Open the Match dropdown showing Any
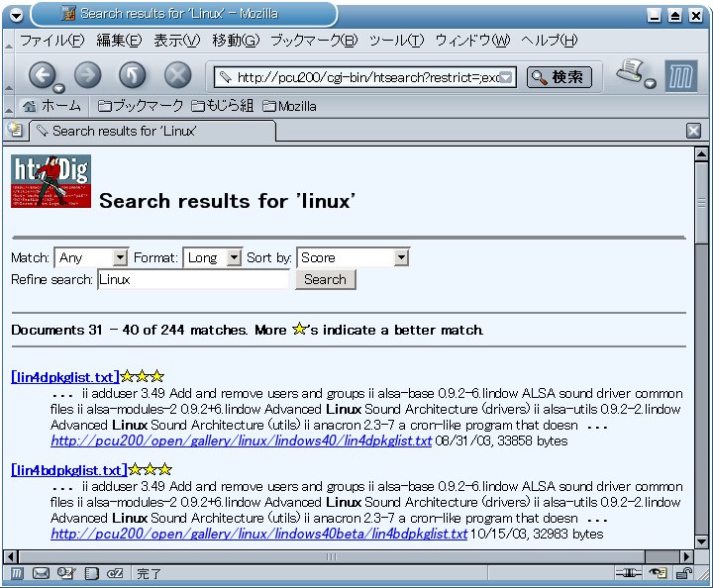 [x=91, y=257]
